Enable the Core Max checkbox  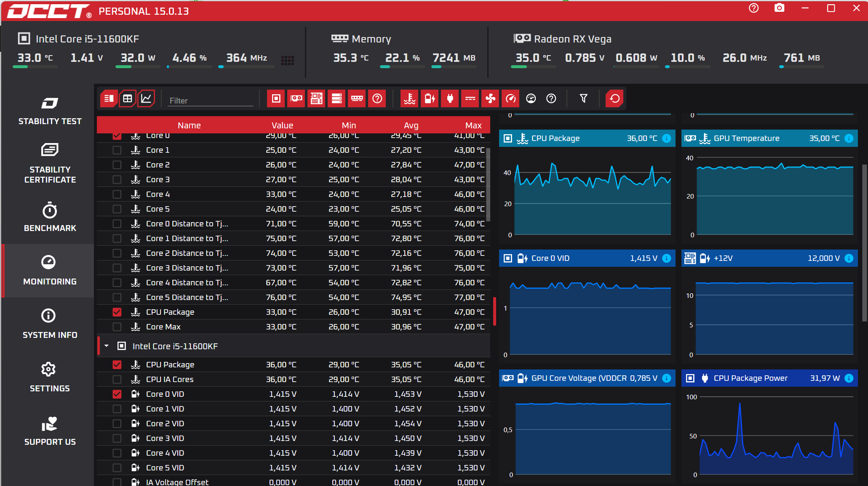click(x=117, y=327)
